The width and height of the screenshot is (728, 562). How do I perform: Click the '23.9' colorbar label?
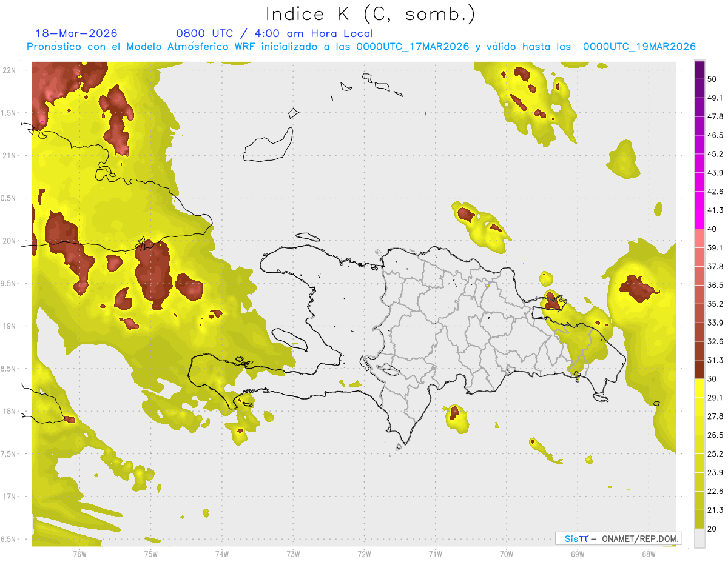(x=715, y=473)
